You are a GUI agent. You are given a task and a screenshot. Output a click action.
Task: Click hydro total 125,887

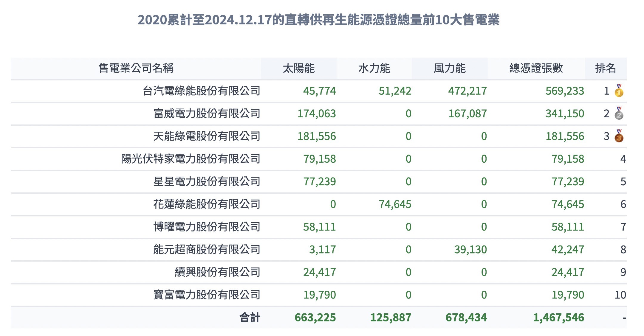(x=391, y=318)
